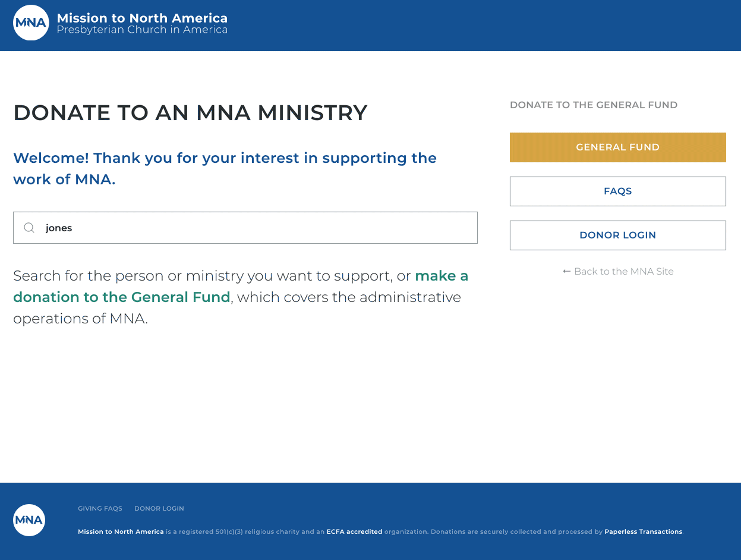Open the Donor Login button in the sidebar
Image resolution: width=741 pixels, height=560 pixels.
point(618,235)
